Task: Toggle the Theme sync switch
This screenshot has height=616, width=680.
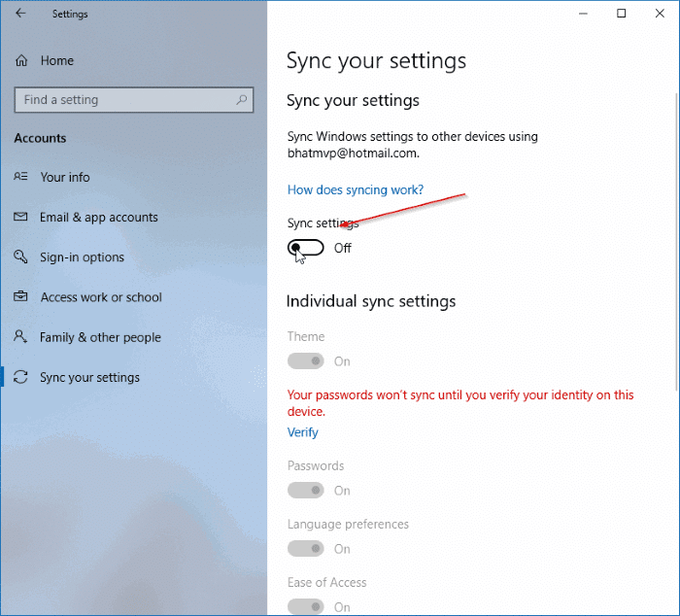Action: (306, 361)
